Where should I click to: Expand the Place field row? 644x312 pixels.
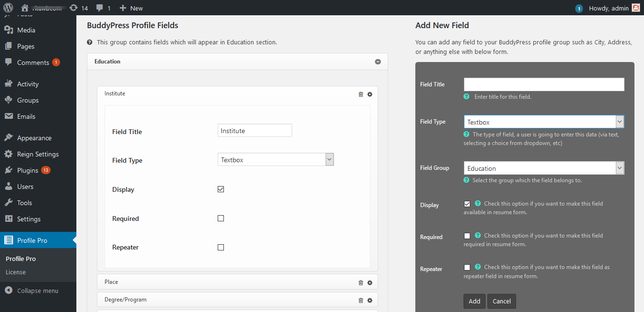coord(237,282)
